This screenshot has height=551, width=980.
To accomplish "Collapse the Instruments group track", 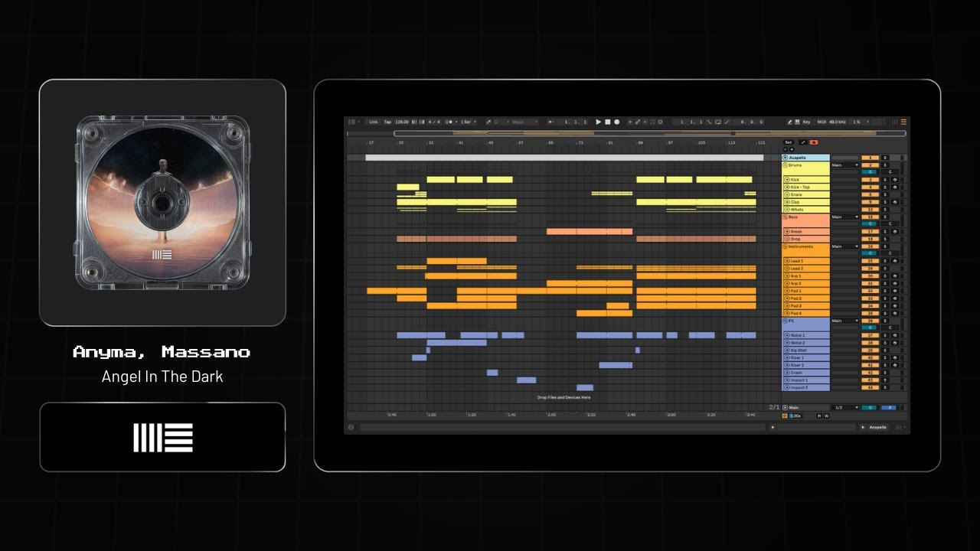I will click(x=786, y=246).
